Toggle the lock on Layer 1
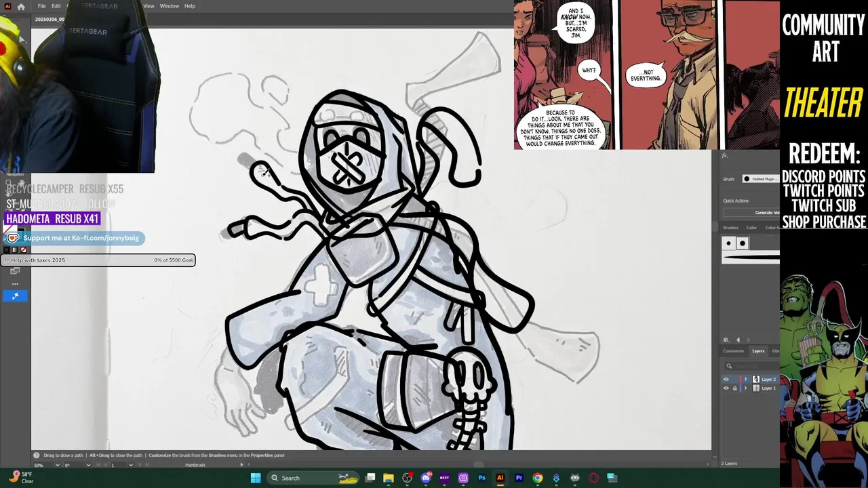 pyautogui.click(x=734, y=388)
